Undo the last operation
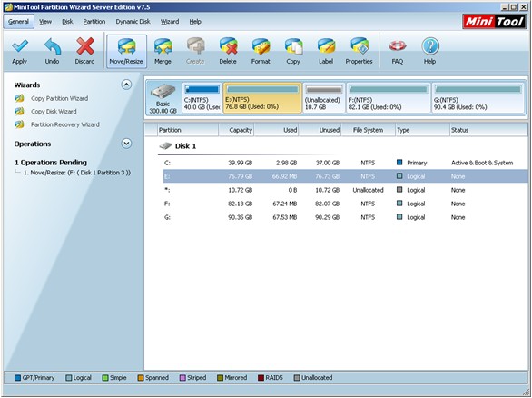The height and width of the screenshot is (398, 532). (52, 51)
